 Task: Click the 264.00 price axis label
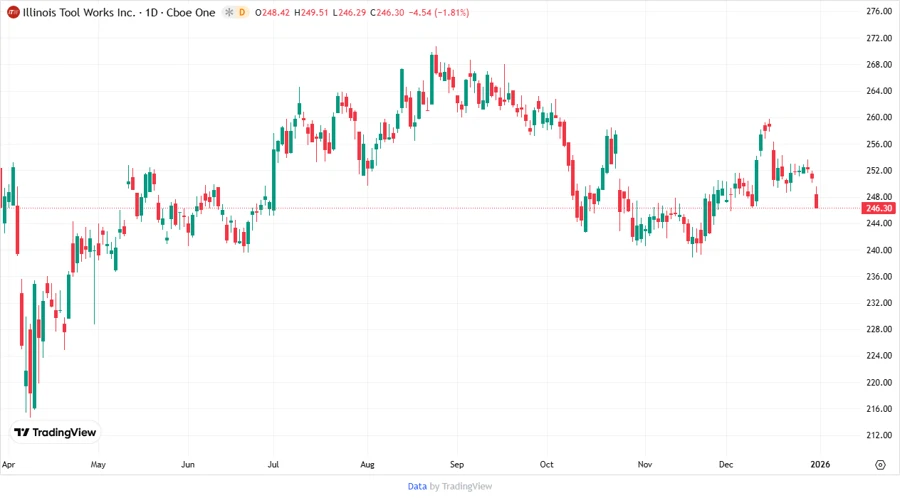pos(879,91)
